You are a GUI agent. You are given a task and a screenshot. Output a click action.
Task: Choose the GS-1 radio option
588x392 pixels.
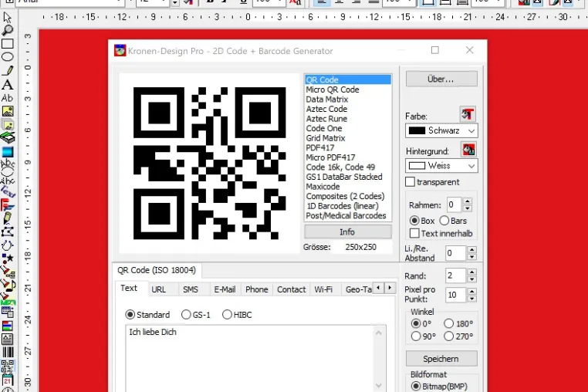click(x=186, y=314)
